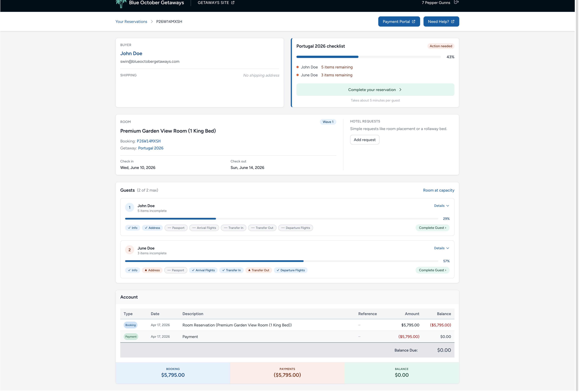The image size is (579, 392).
Task: Click the Wave 1 badge
Action: click(x=328, y=122)
